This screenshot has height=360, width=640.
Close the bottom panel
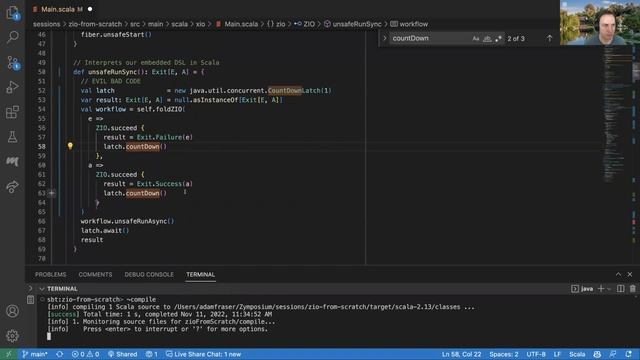(x=630, y=274)
